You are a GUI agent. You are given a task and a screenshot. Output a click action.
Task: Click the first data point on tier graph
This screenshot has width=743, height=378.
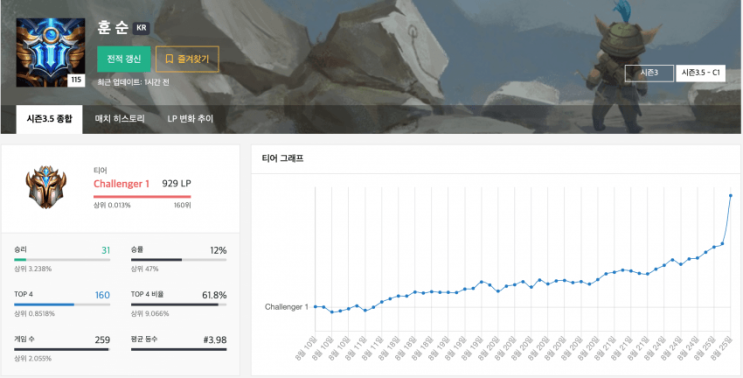tap(316, 307)
